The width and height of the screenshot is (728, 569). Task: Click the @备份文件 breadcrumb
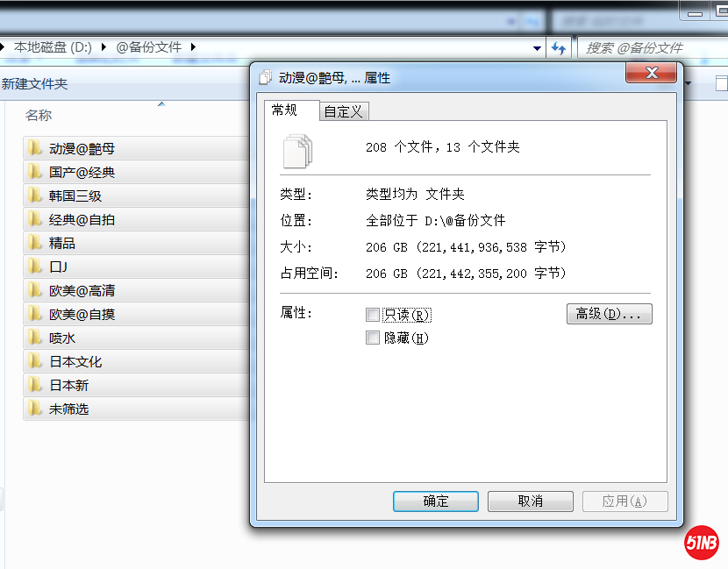[x=148, y=46]
